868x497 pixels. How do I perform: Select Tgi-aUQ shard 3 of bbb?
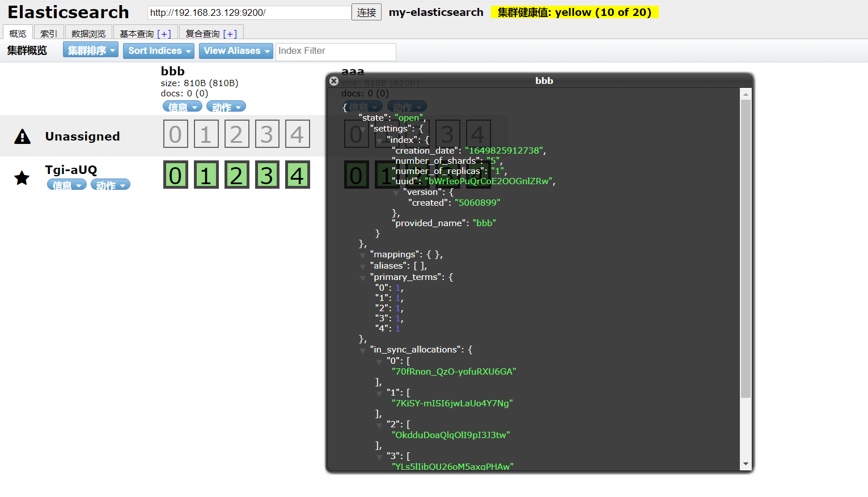[266, 175]
